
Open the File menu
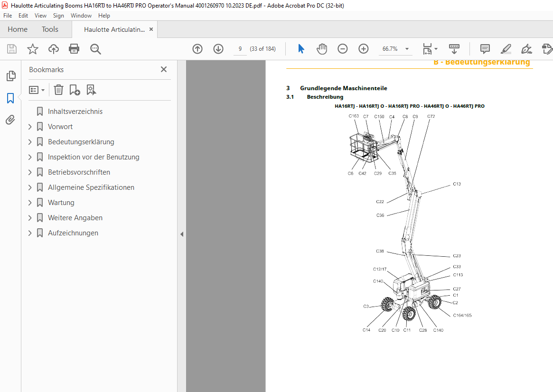[8, 16]
